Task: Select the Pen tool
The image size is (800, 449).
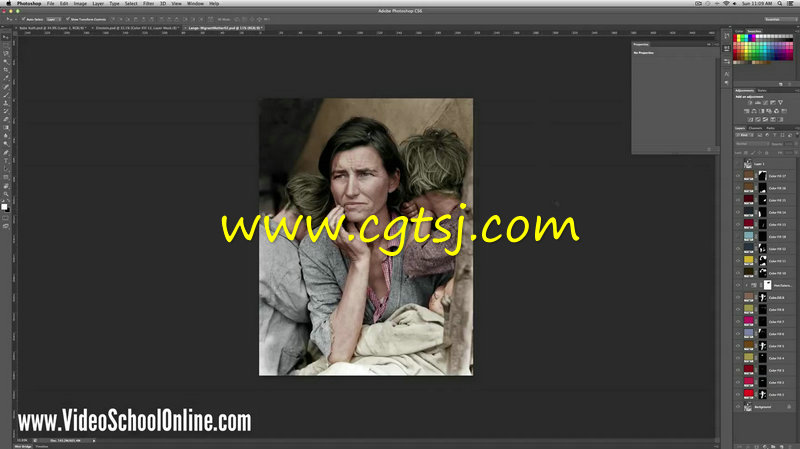Action: [x=6, y=153]
